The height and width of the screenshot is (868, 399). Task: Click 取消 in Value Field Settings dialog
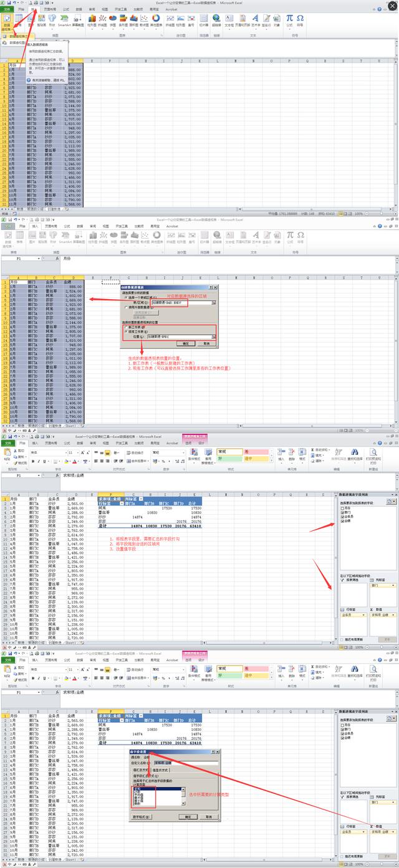coord(209,817)
